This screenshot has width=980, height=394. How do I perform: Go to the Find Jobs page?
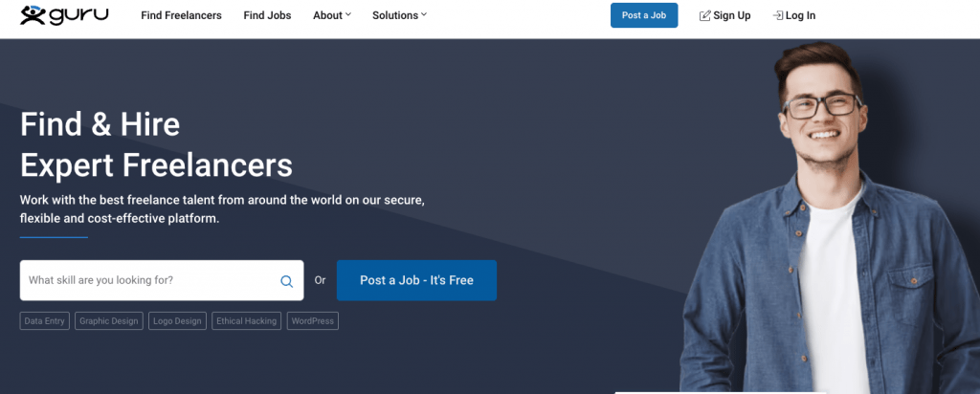pos(267,15)
